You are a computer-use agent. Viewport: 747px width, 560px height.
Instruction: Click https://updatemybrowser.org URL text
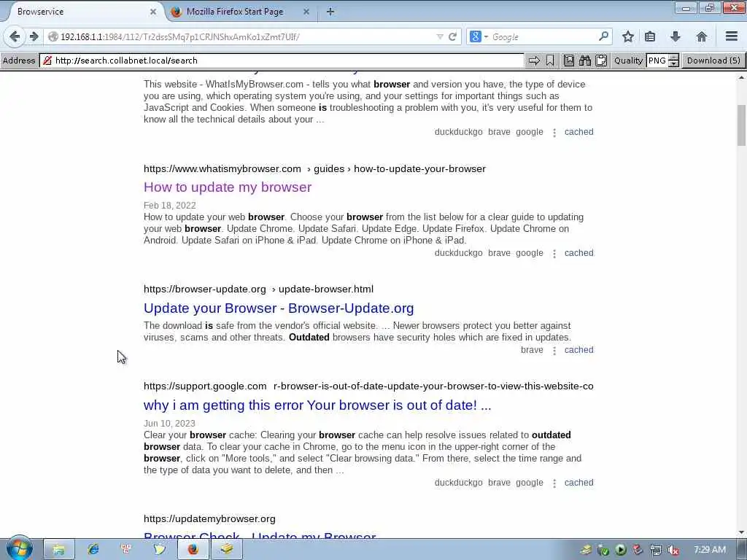click(209, 518)
